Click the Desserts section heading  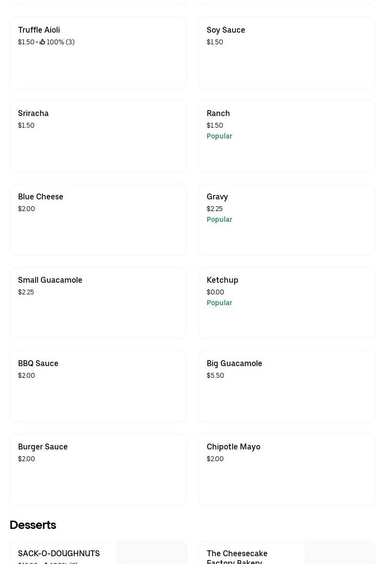(x=33, y=525)
